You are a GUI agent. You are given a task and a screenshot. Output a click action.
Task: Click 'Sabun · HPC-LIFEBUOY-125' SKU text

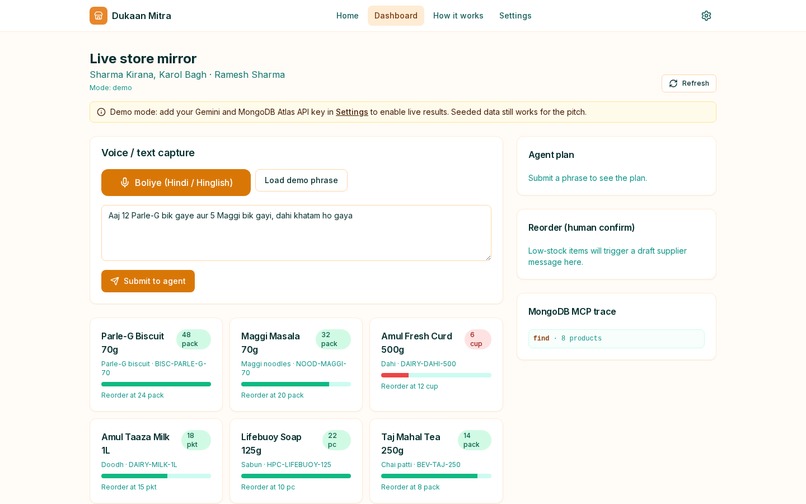click(x=286, y=465)
